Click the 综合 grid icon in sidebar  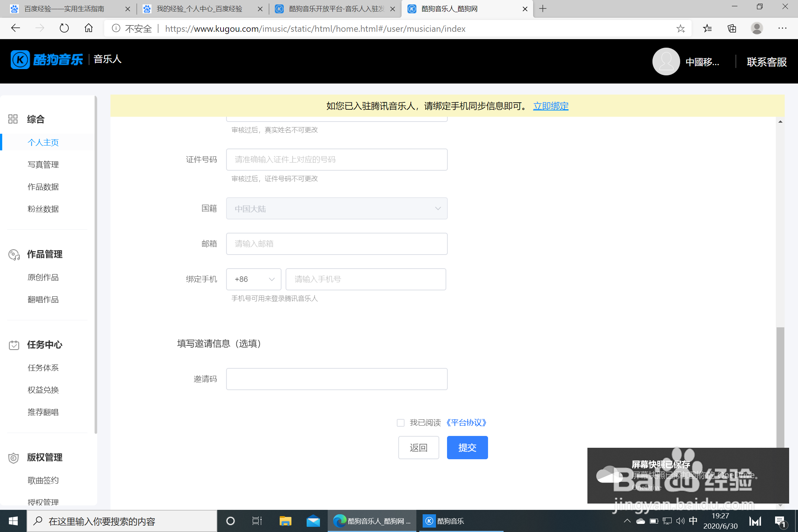(13, 119)
